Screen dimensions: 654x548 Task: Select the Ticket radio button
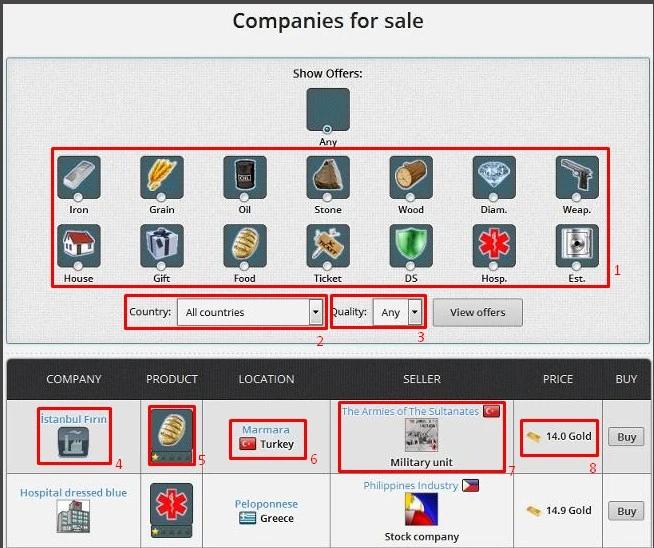coord(328,266)
